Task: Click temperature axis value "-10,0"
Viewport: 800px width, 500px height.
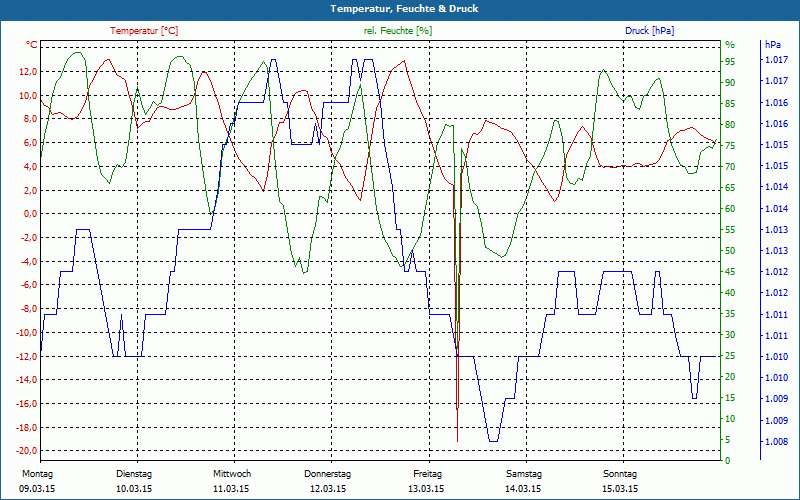Action: (x=27, y=332)
